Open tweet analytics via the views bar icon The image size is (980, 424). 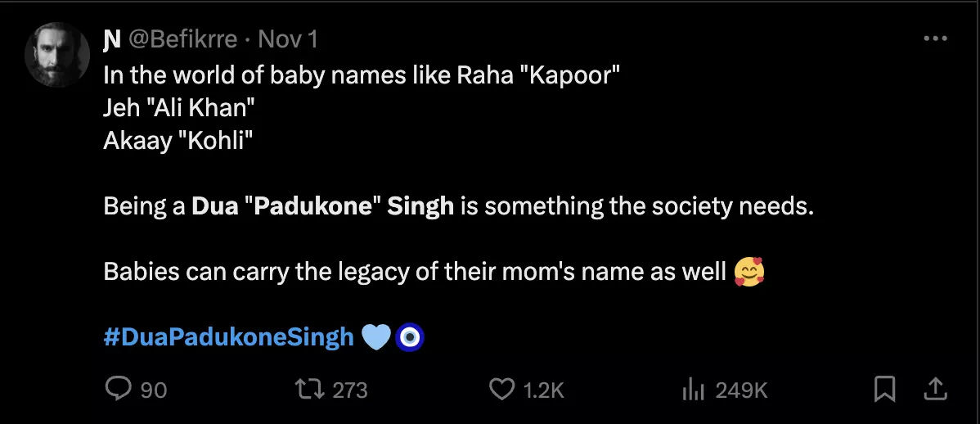pos(693,390)
